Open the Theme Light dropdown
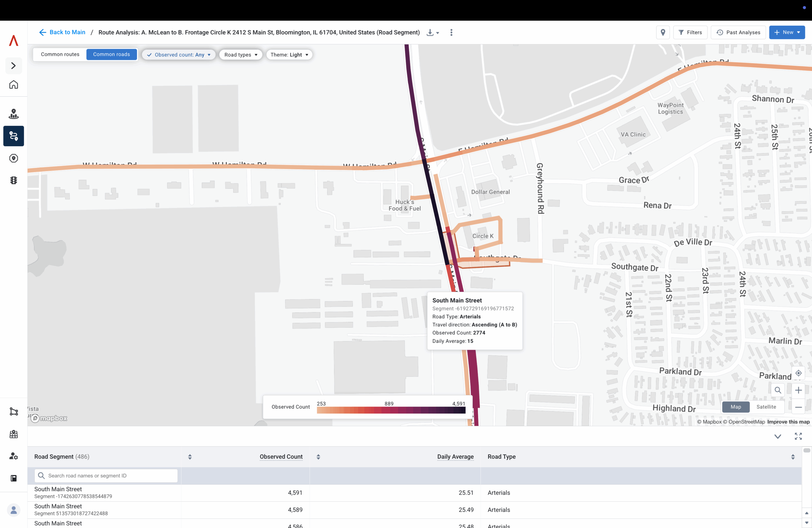812x528 pixels. coord(289,55)
